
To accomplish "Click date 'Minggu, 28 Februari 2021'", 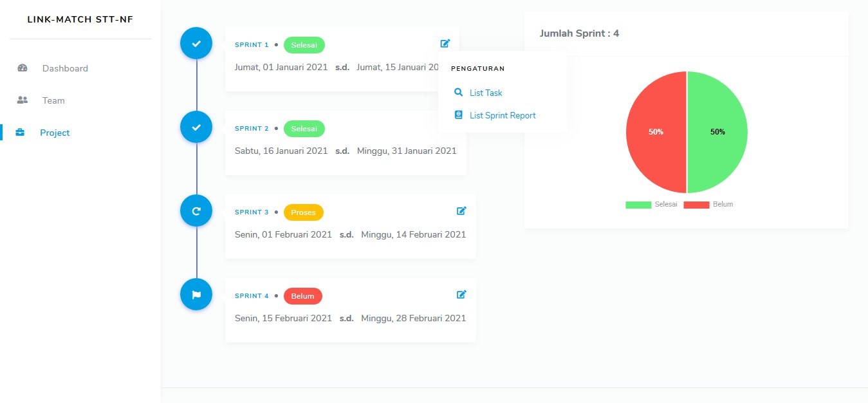I will (414, 318).
